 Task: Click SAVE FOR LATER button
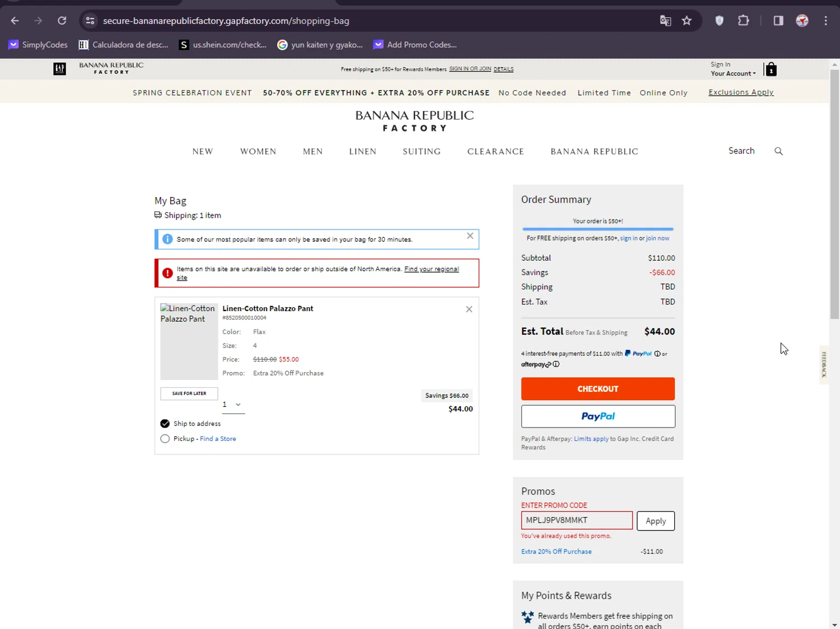coord(189,393)
